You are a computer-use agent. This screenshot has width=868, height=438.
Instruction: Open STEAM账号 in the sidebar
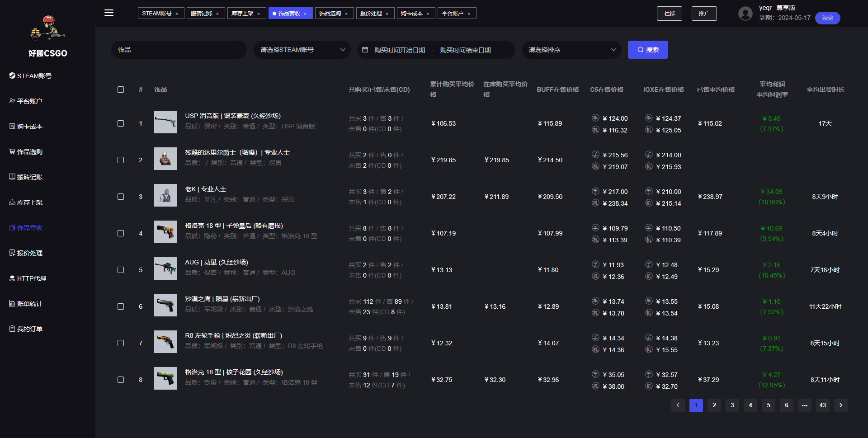coord(30,76)
